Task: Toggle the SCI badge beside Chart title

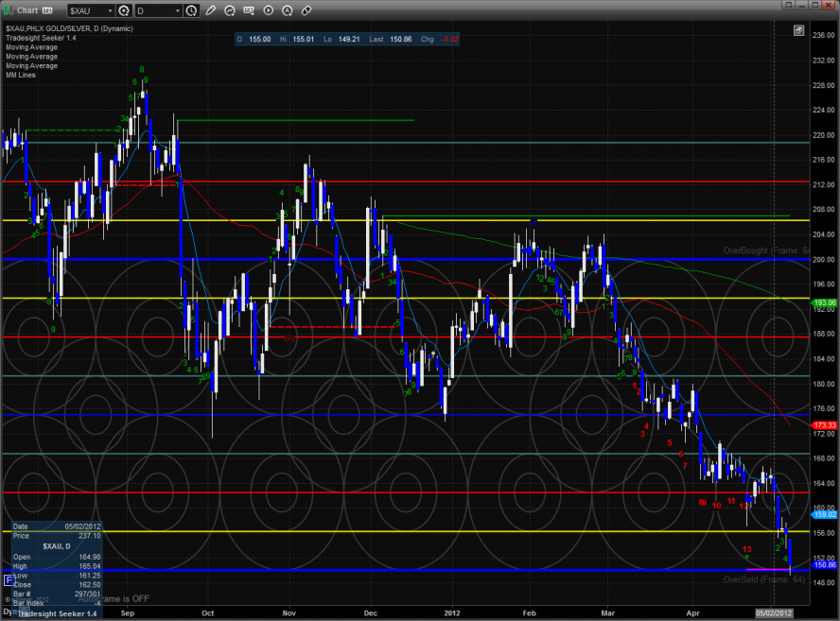Action: coord(44,10)
